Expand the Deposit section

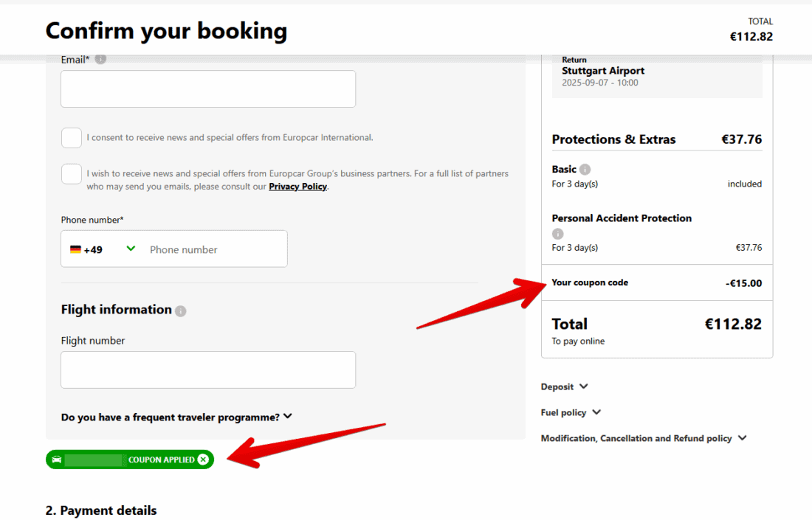click(x=565, y=386)
